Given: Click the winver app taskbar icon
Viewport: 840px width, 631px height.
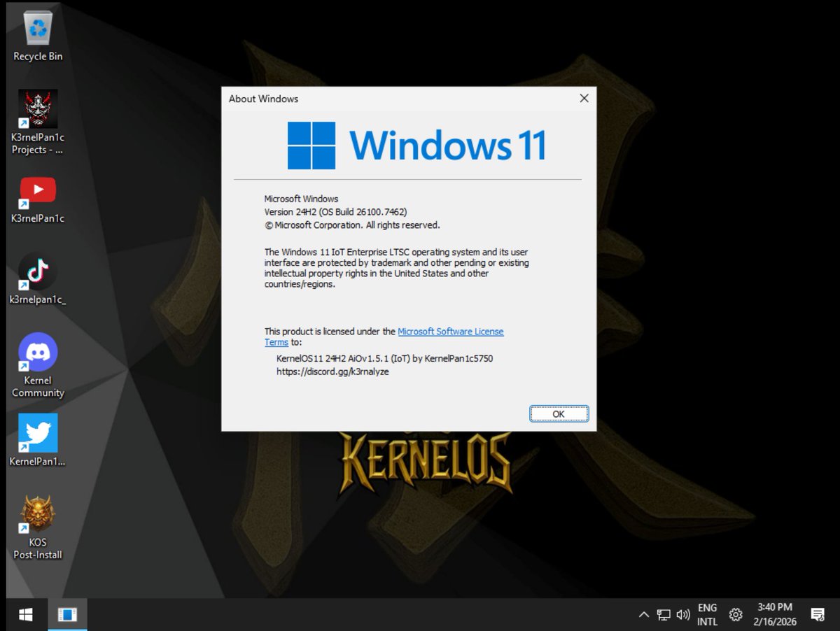Looking at the screenshot, I should coord(67,615).
